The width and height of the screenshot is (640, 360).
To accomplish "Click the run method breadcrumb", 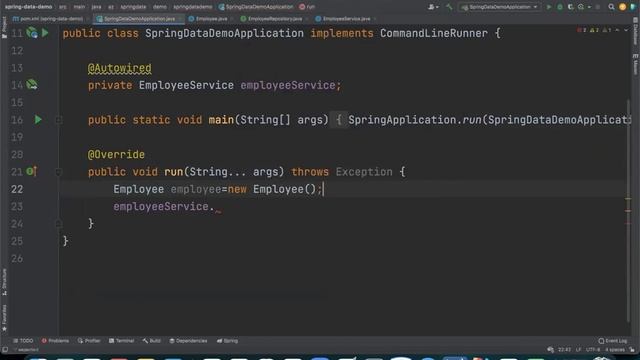I will [307, 7].
